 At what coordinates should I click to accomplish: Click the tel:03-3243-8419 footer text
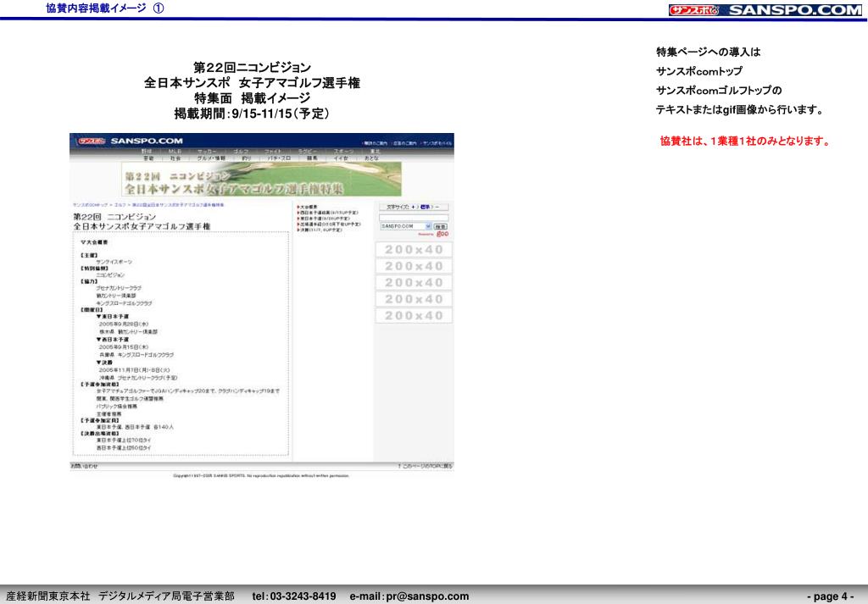tap(294, 596)
